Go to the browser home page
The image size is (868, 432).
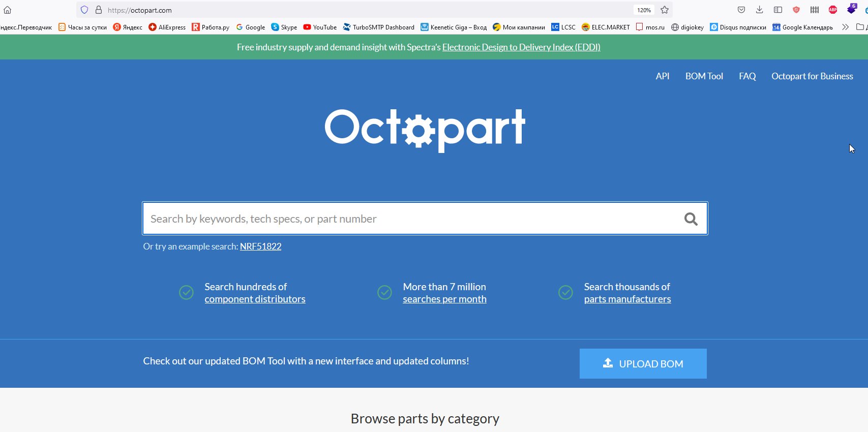(x=8, y=10)
